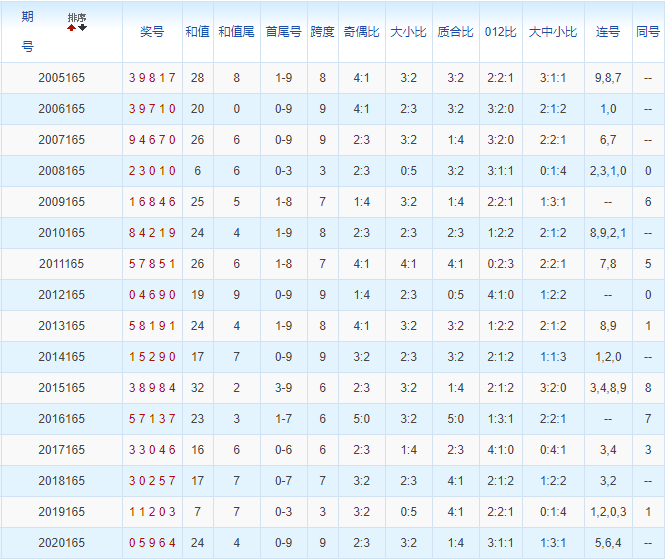
Task: Select the 和值 column header
Action: pos(198,32)
